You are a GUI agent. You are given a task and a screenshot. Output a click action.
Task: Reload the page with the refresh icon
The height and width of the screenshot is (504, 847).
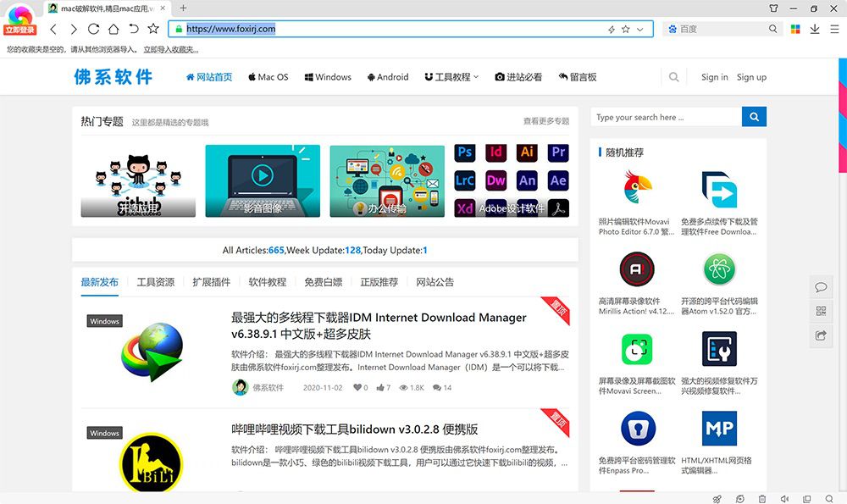point(93,29)
